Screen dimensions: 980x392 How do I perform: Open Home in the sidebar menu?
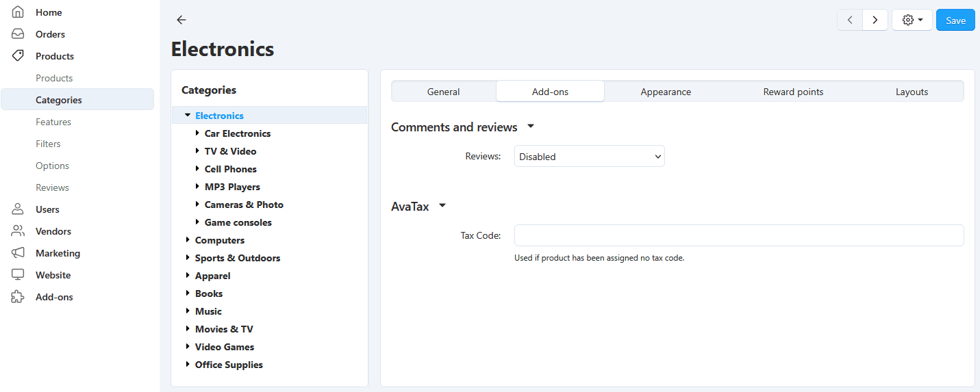point(49,12)
